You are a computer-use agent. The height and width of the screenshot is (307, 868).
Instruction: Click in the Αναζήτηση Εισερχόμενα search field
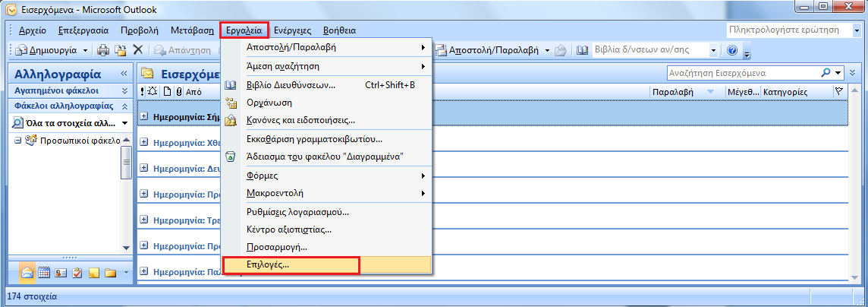(x=742, y=73)
